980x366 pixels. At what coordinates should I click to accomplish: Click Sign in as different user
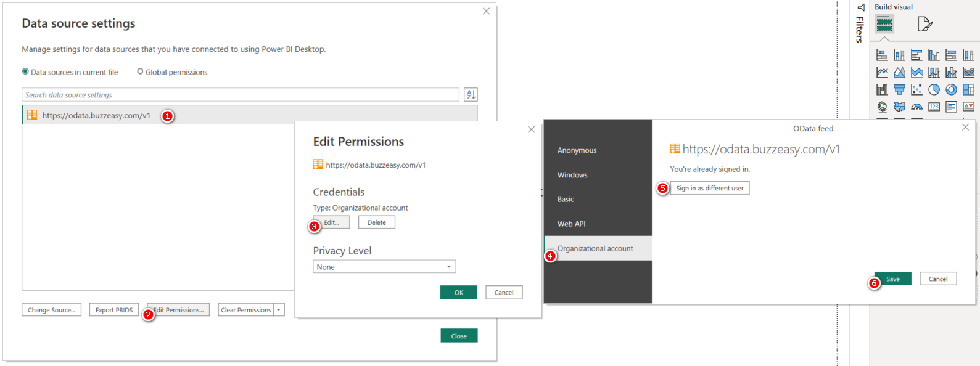click(709, 189)
